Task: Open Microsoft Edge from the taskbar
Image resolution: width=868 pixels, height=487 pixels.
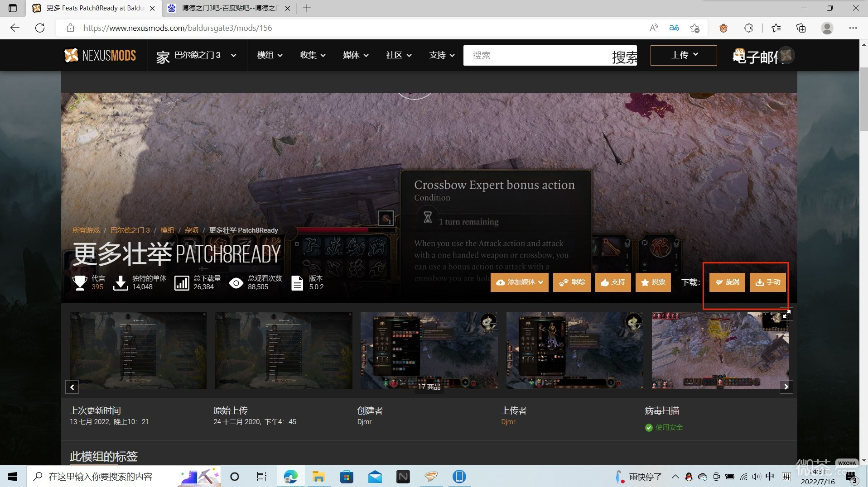Action: (290, 477)
